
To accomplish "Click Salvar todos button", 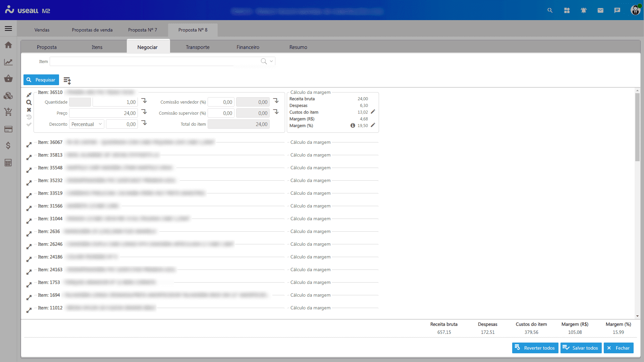I will tap(581, 348).
